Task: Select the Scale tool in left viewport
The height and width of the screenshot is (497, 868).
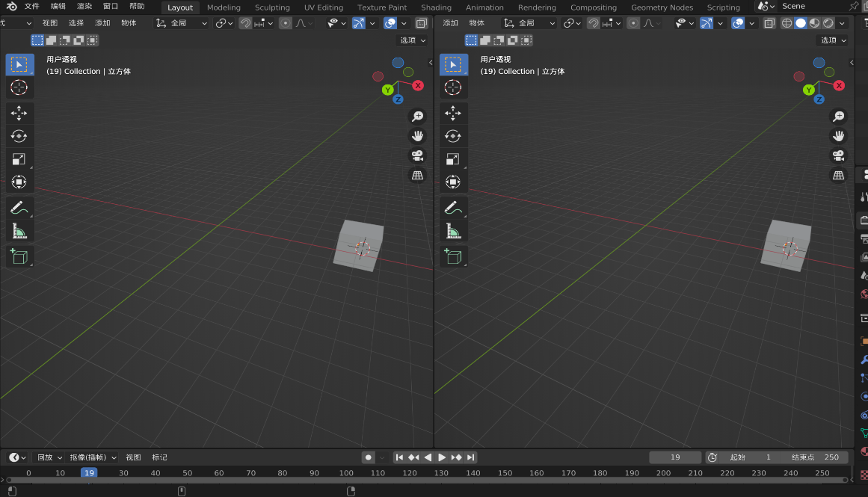Action: tap(19, 158)
